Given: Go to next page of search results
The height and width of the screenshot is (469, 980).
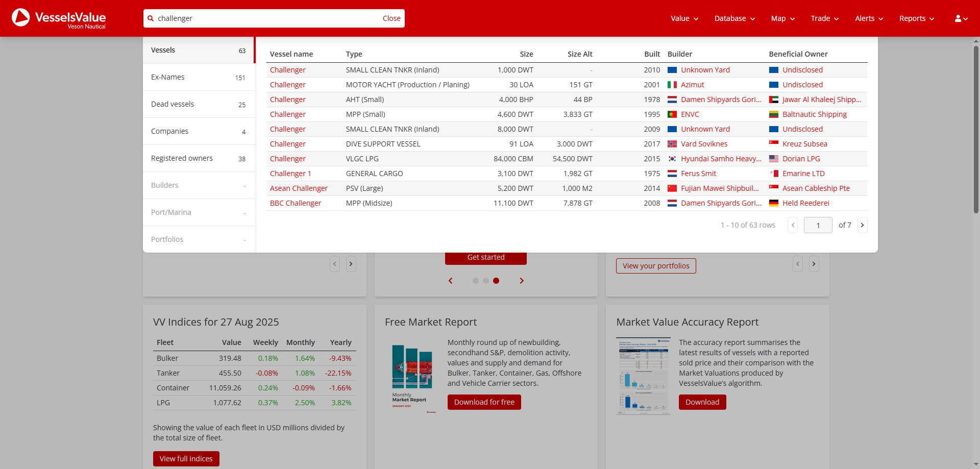Looking at the screenshot, I should click(862, 225).
